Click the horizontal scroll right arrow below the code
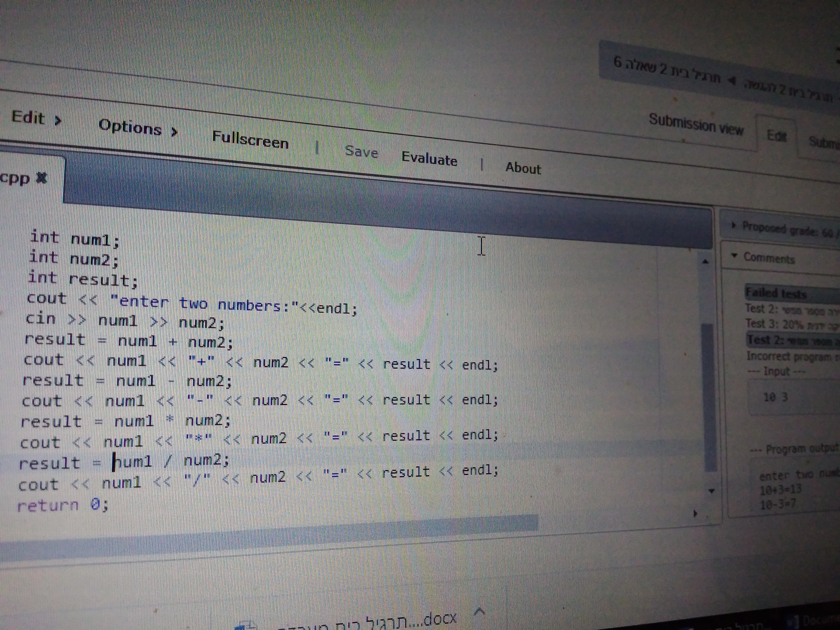Image resolution: width=840 pixels, height=630 pixels. [x=695, y=514]
